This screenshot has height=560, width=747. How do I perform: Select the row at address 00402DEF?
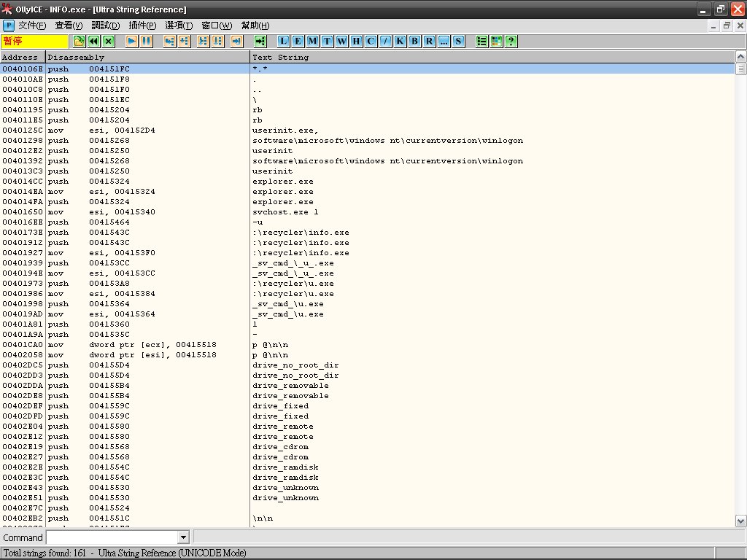pos(368,406)
